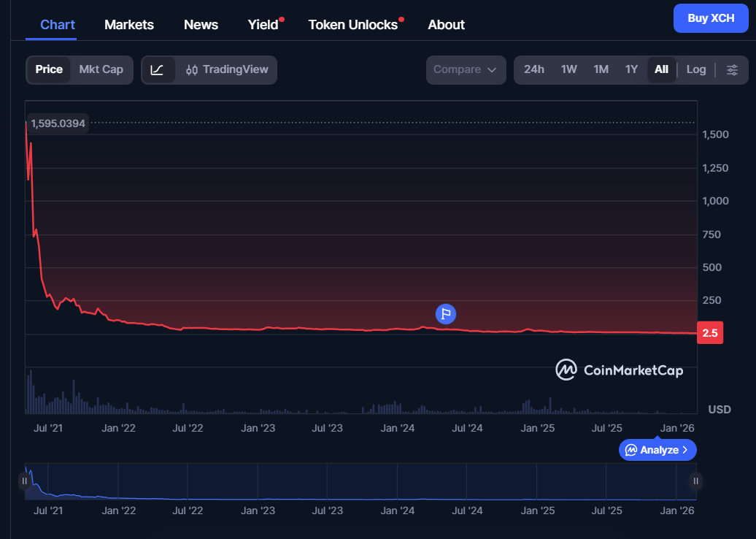Click the 1,595.0394 peak price label

57,123
